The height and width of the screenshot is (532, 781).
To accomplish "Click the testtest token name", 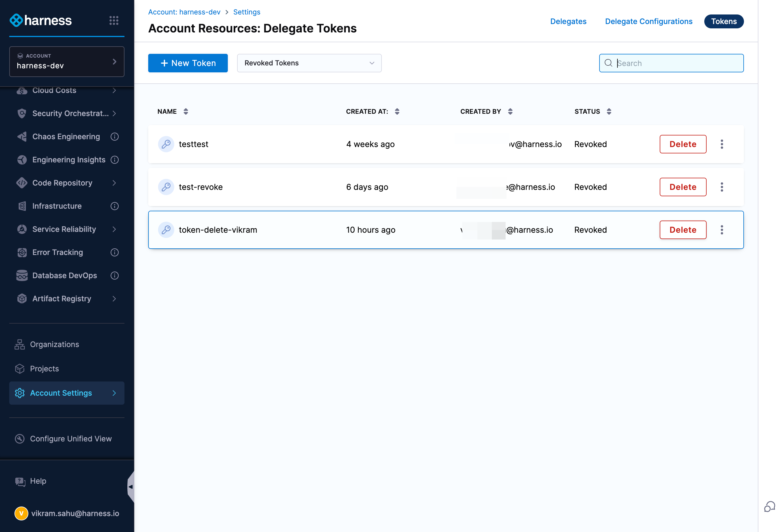I will pyautogui.click(x=194, y=144).
